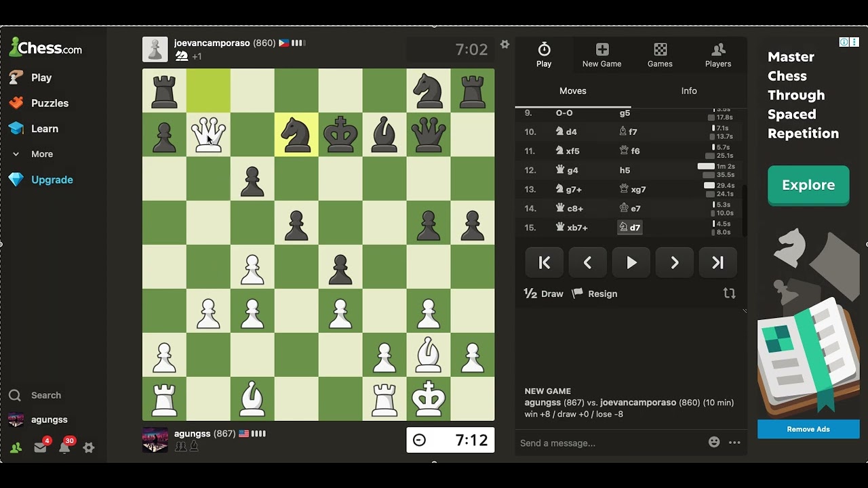Click white bishop on g2
The width and height of the screenshot is (868, 488).
[x=429, y=354]
